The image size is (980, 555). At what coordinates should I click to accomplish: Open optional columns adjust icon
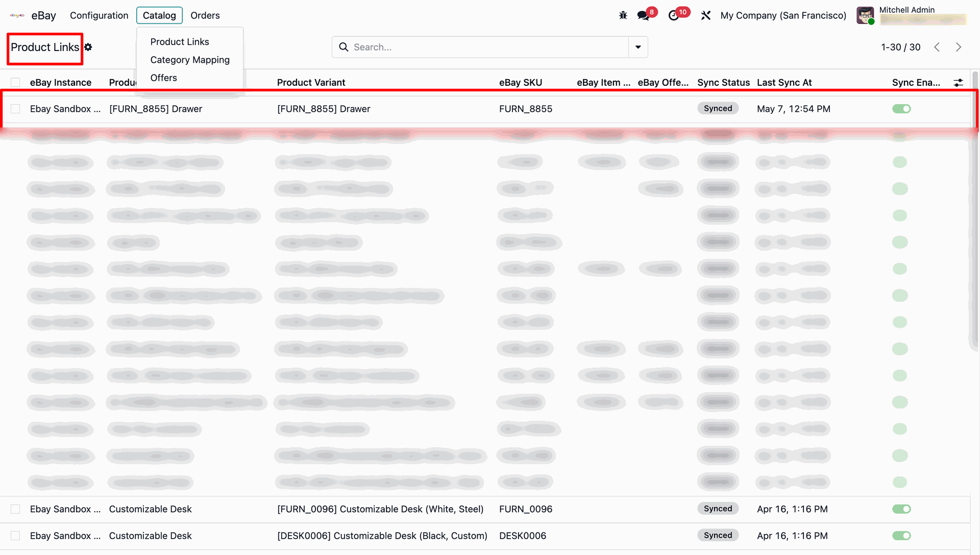(958, 82)
